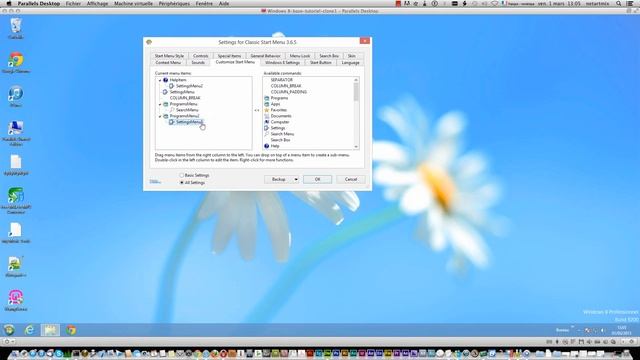Open the Language tab
Image resolution: width=640 pixels, height=360 pixels.
click(351, 63)
